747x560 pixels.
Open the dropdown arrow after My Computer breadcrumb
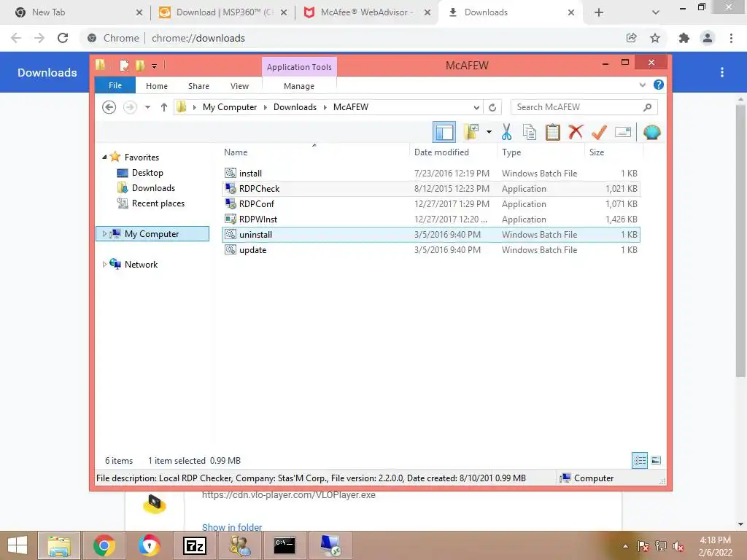266,107
